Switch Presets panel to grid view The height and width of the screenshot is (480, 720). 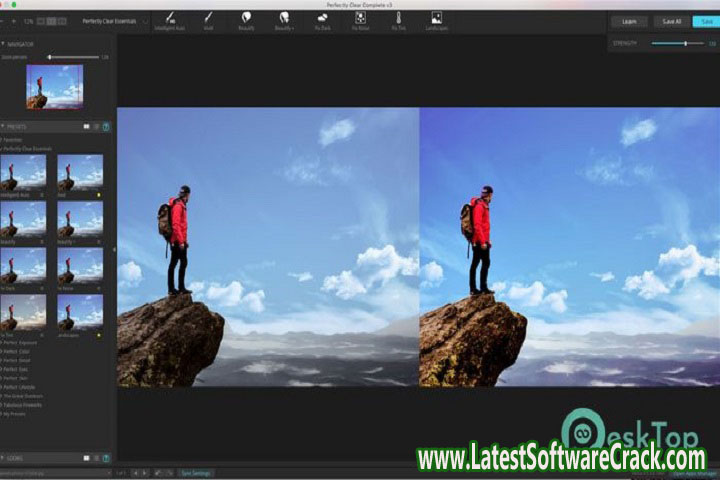(86, 127)
